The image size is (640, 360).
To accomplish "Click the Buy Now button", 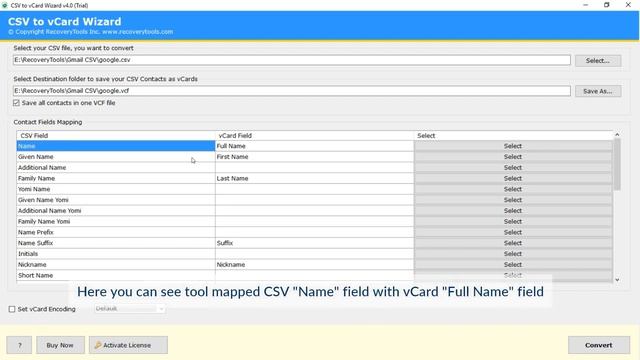I will (60, 345).
